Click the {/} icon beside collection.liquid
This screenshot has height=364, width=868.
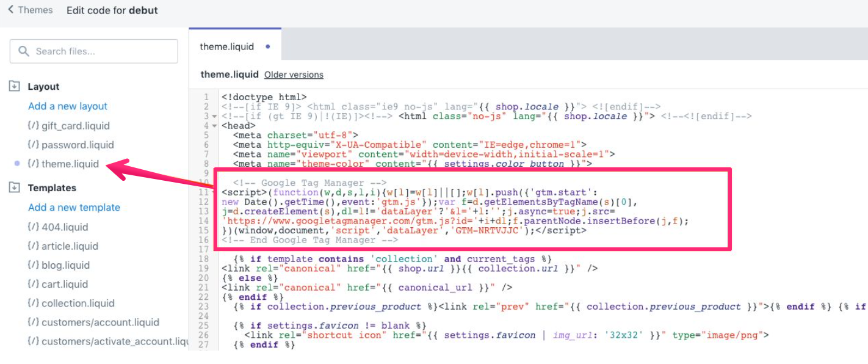point(34,303)
